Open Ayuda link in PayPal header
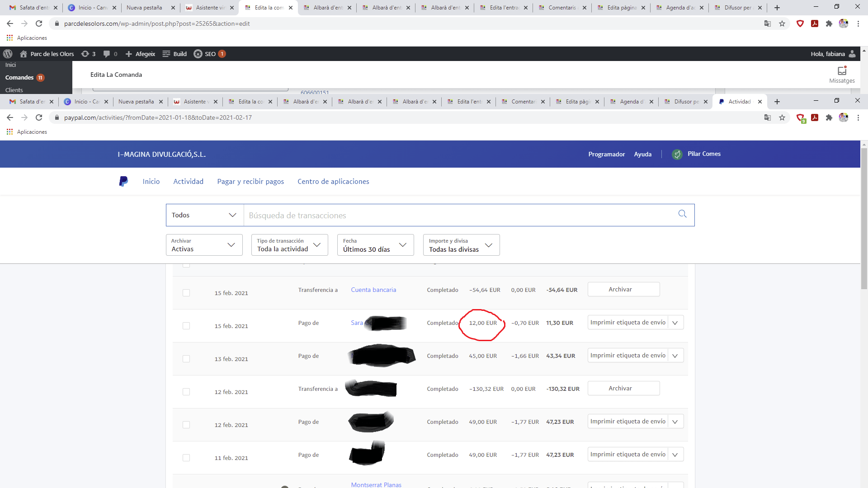Image resolution: width=868 pixels, height=488 pixels. click(x=643, y=154)
